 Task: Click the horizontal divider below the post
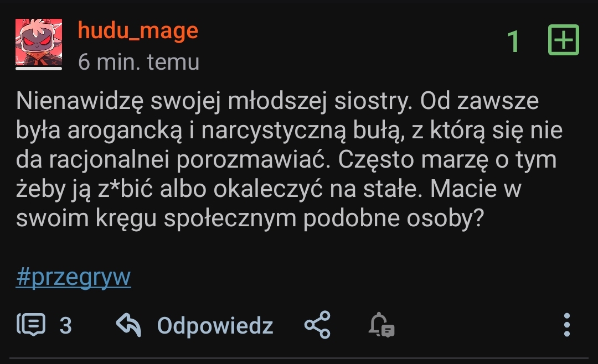(299, 358)
